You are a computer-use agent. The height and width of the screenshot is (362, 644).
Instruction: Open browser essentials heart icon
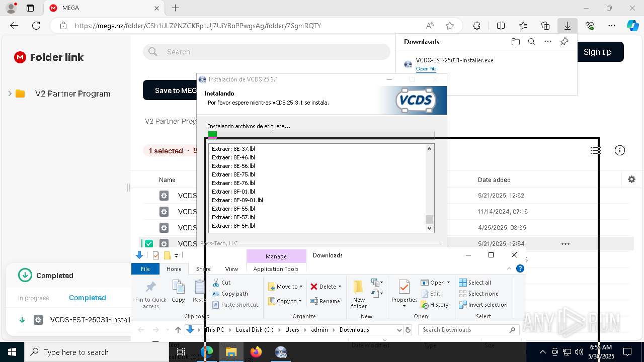coord(590,26)
